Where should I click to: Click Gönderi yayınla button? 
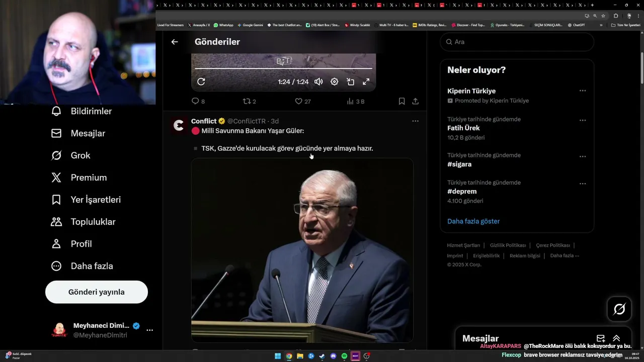97,292
